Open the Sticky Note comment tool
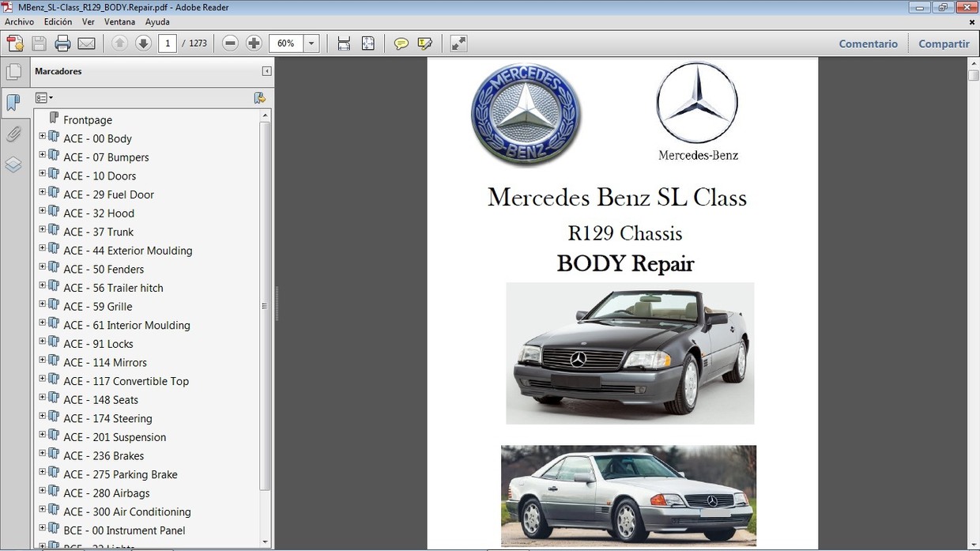980x551 pixels. (401, 43)
